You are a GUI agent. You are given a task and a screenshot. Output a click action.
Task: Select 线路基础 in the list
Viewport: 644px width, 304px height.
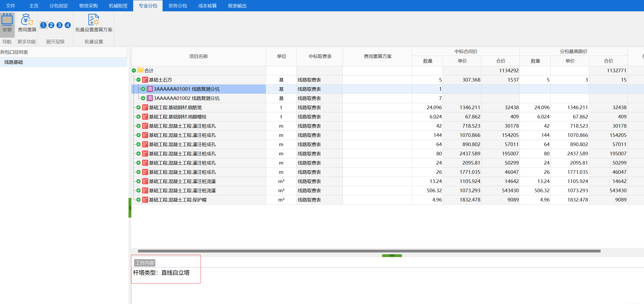[x=14, y=62]
